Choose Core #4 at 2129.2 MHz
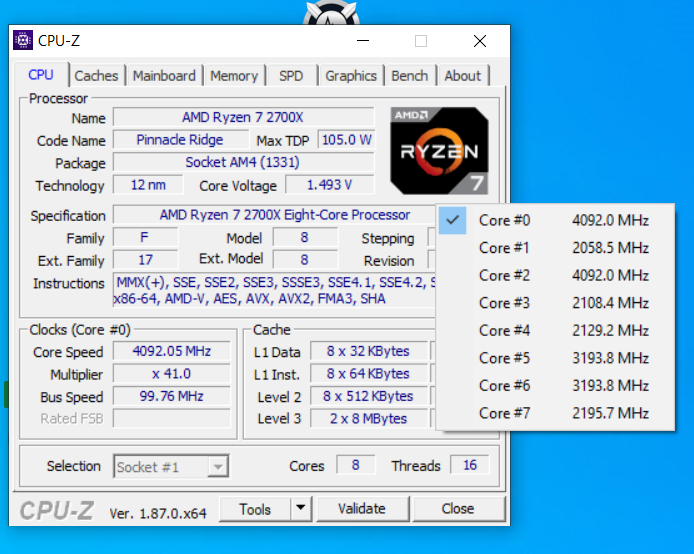694x554 pixels. point(555,331)
